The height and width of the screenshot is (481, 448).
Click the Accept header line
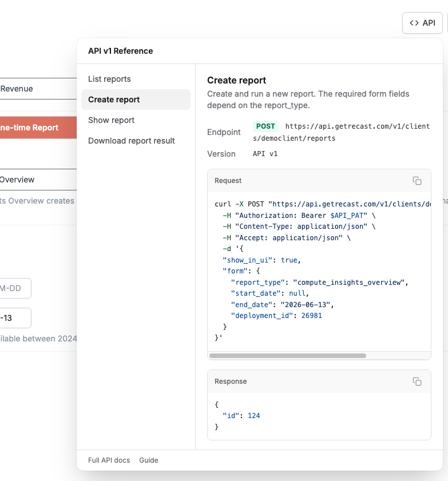coord(287,237)
